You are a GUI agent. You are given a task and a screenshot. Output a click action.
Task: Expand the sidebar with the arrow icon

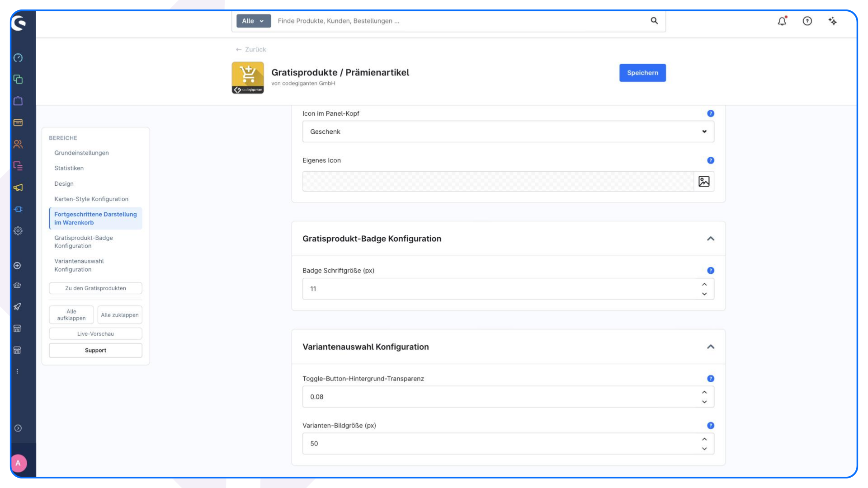coord(18,428)
